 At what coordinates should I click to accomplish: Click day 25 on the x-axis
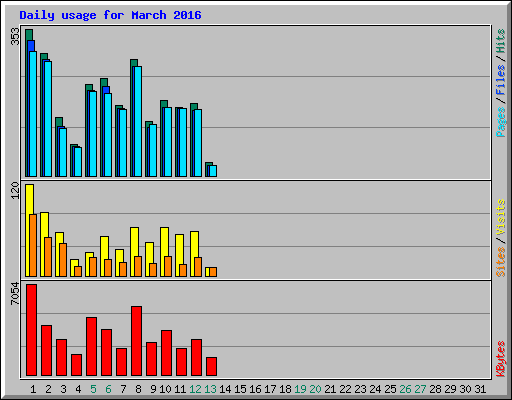tap(390, 389)
